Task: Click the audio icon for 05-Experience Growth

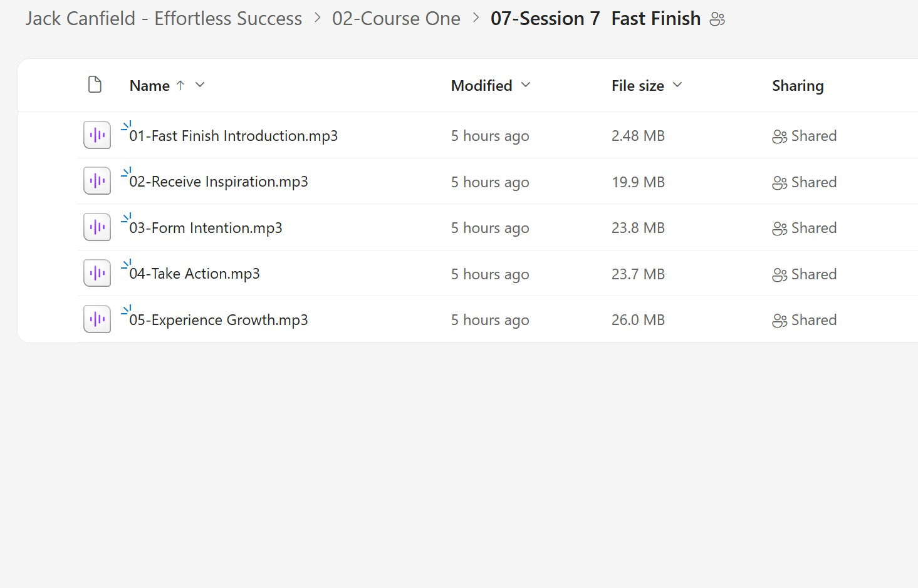Action: coord(96,319)
